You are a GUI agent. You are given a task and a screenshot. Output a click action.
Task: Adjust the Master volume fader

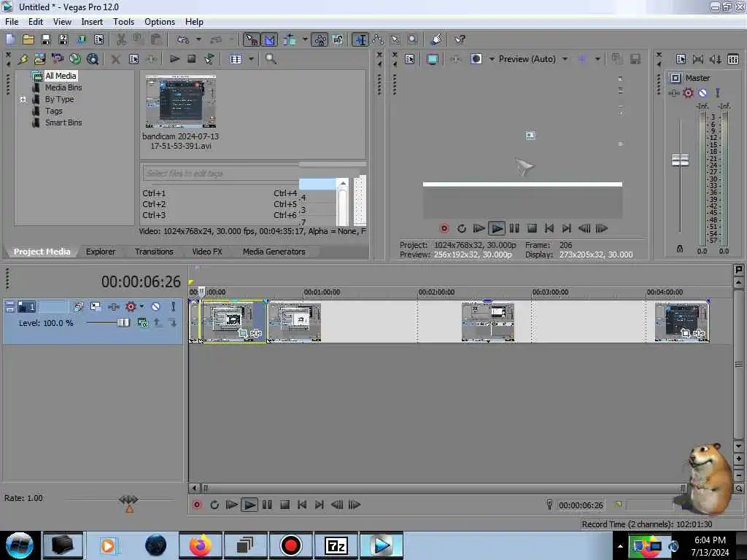tap(680, 160)
